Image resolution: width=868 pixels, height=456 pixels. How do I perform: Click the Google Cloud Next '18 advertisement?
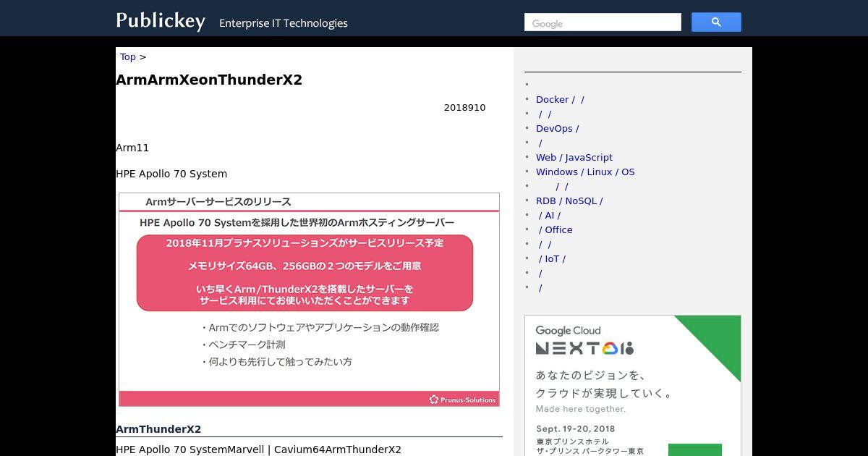point(633,385)
